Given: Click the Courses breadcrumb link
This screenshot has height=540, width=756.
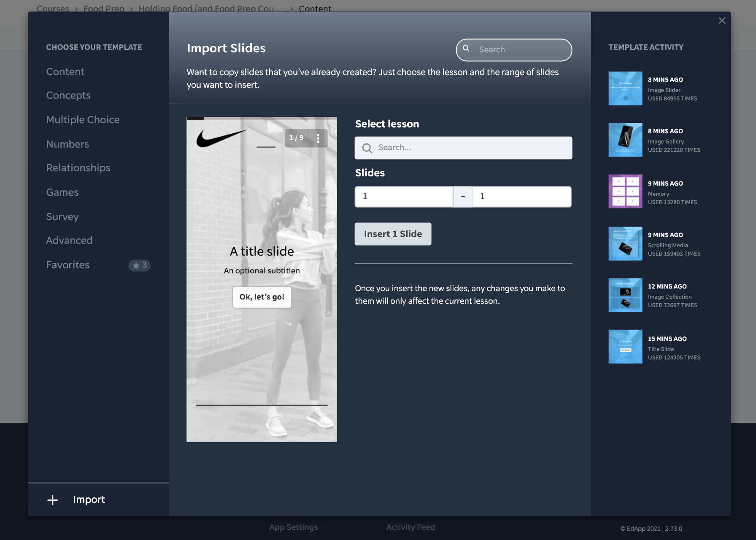Looking at the screenshot, I should pyautogui.click(x=53, y=8).
